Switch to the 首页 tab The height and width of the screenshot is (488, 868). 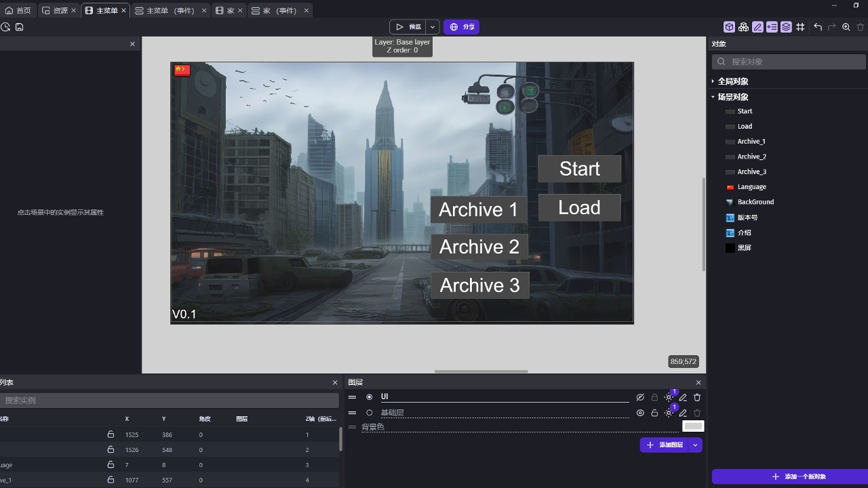pos(19,10)
